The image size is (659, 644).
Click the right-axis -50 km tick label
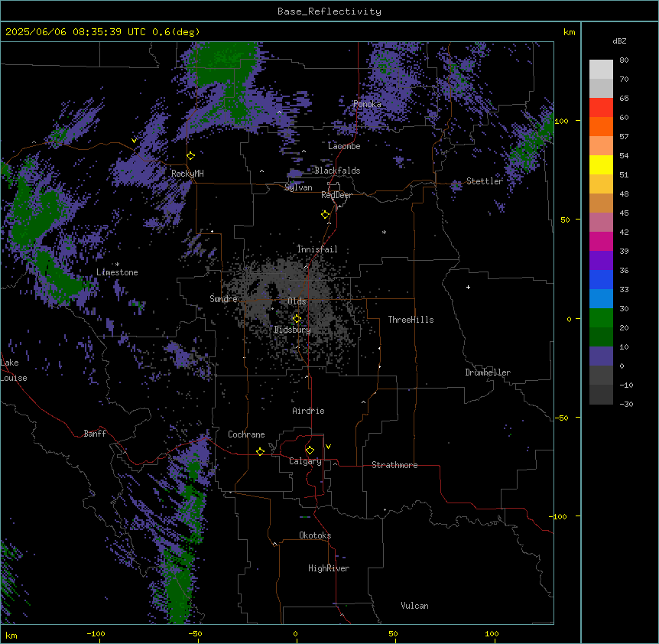coord(561,418)
